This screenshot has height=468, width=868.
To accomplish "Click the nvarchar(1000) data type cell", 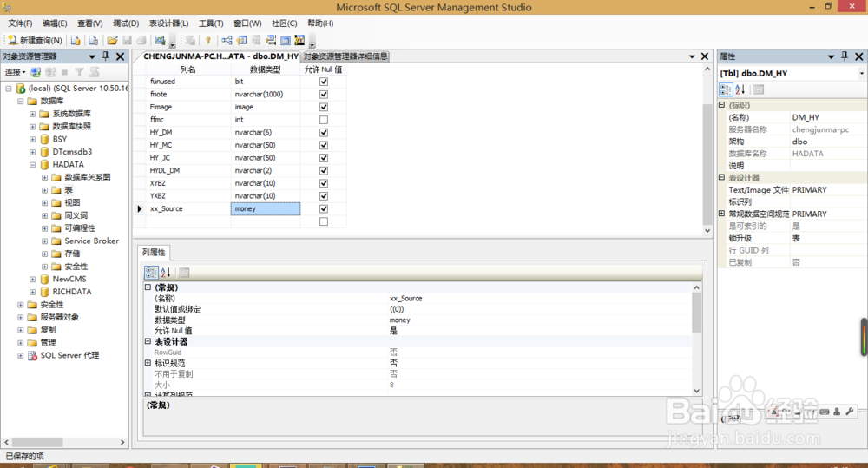I will [x=266, y=94].
